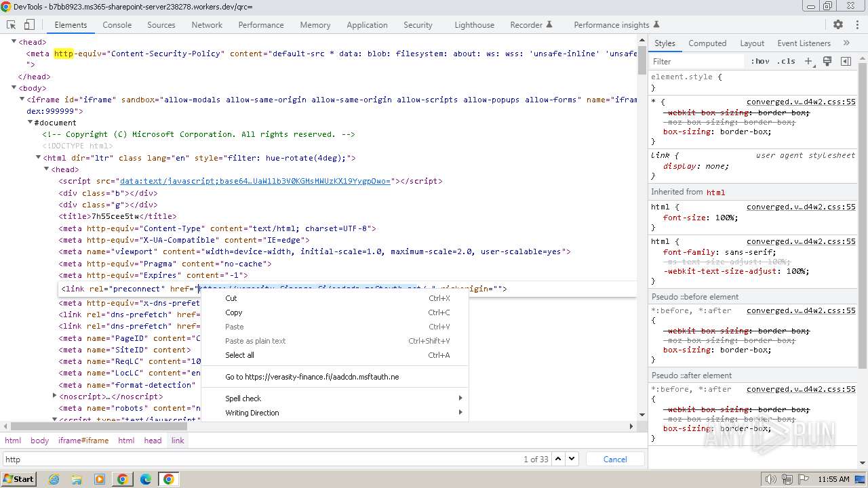Click the Recorder experiment flask icon
This screenshot has height=488, width=868.
pyautogui.click(x=549, y=24)
